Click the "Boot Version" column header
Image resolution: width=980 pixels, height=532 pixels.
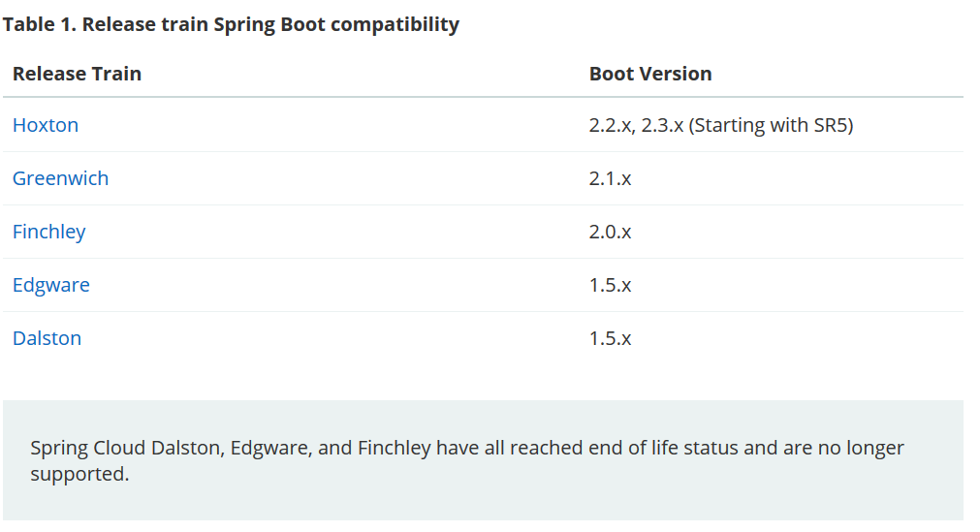(x=650, y=74)
